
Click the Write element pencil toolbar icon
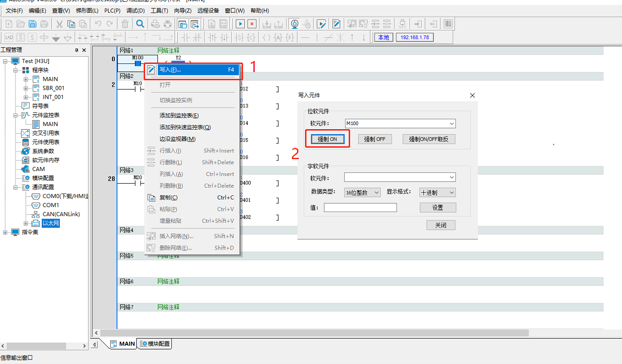click(x=336, y=24)
